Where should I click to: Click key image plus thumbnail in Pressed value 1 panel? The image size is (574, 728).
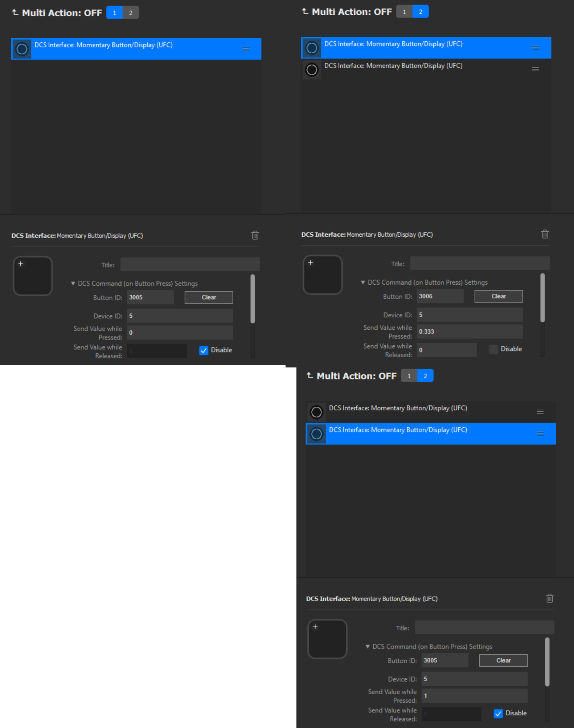pos(328,639)
